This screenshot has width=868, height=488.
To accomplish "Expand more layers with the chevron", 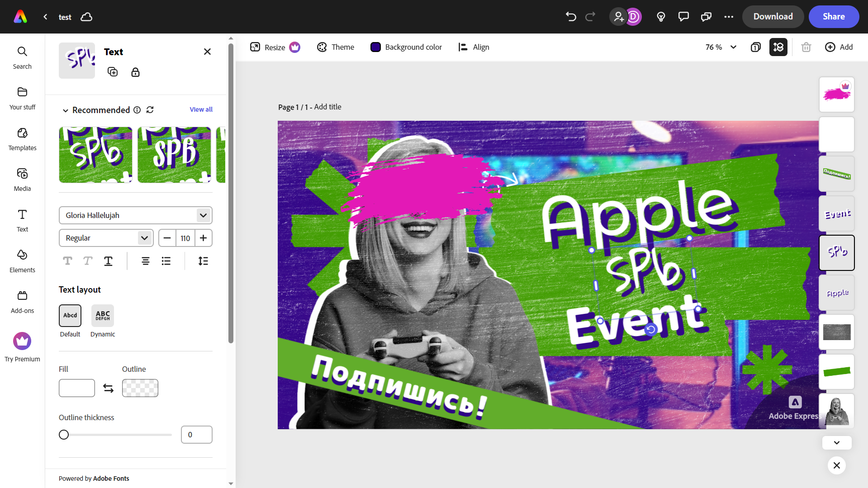I will tap(837, 443).
